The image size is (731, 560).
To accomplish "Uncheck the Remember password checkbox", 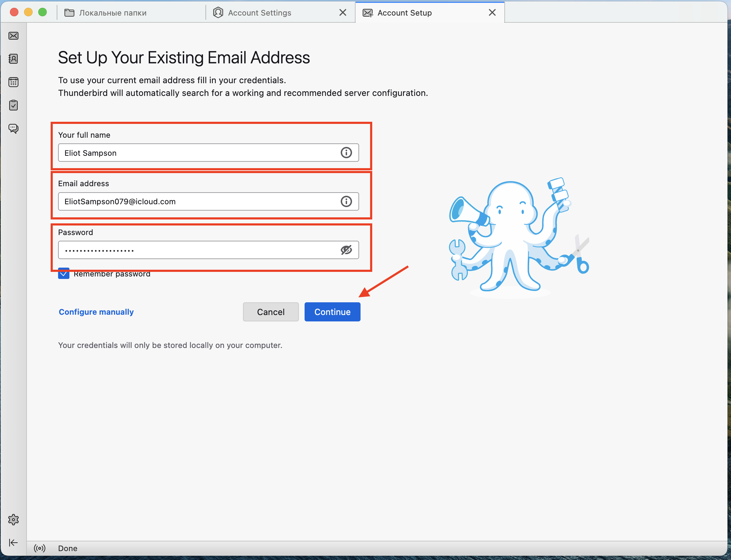I will pyautogui.click(x=64, y=274).
